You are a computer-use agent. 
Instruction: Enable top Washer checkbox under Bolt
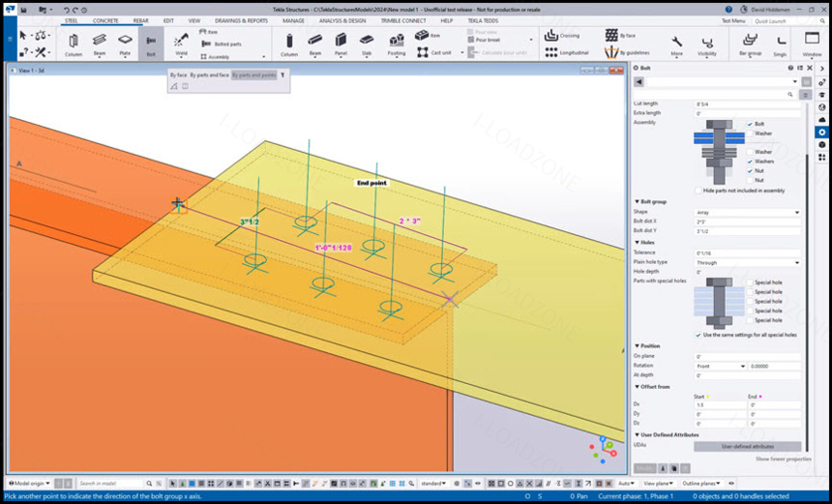click(751, 133)
